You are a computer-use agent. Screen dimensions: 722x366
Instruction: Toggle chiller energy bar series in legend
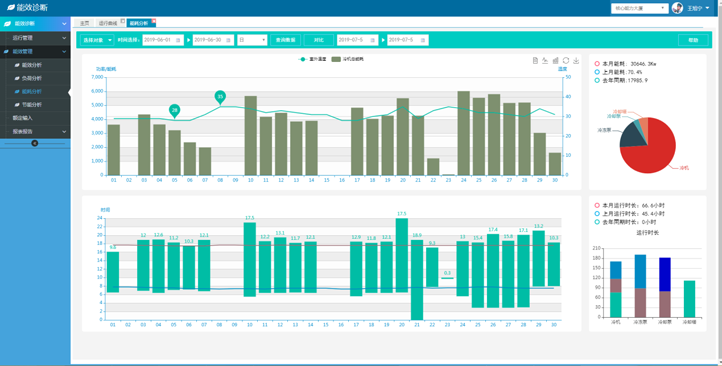[x=348, y=59]
